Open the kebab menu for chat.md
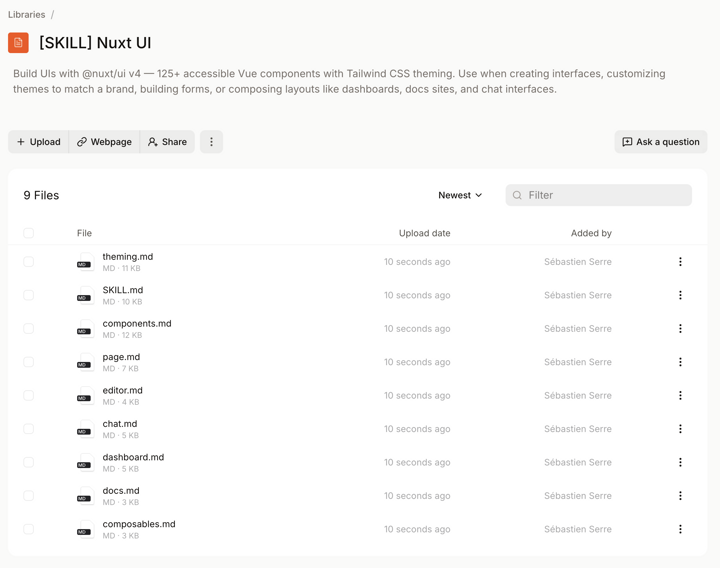The image size is (720, 568). point(680,429)
